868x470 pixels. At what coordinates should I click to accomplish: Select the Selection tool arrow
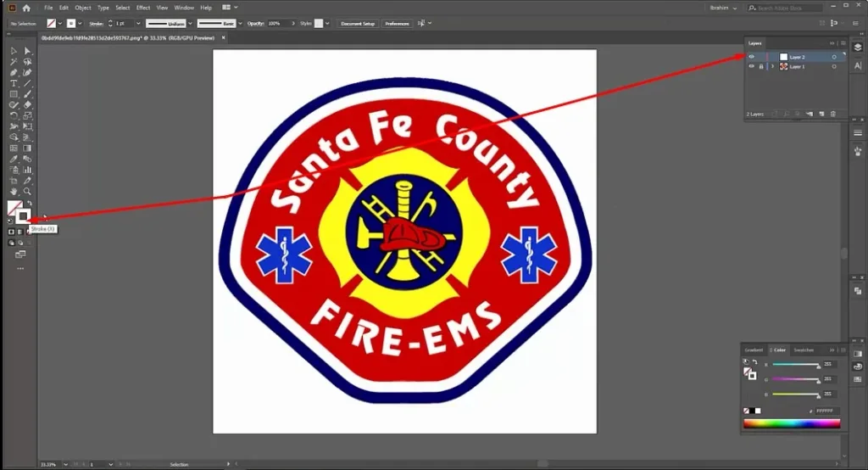coord(14,51)
